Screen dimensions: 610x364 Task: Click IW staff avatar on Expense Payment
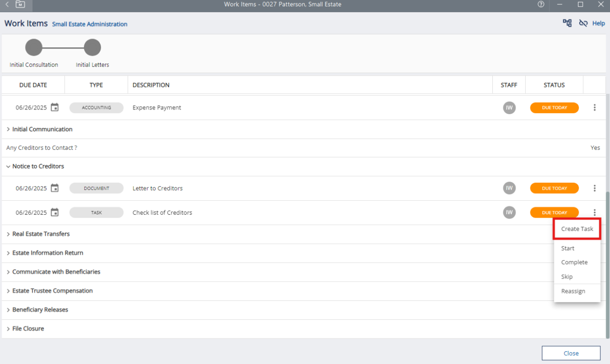pos(509,108)
